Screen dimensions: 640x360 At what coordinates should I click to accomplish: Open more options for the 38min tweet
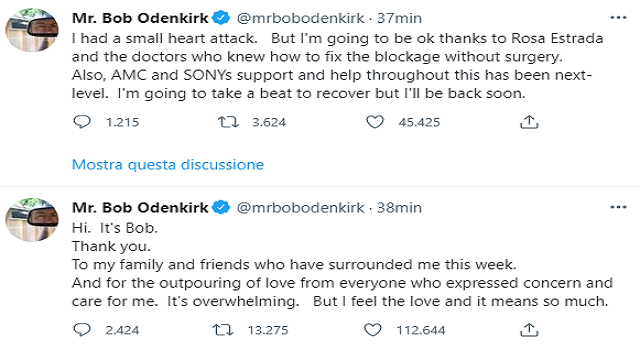pos(618,207)
